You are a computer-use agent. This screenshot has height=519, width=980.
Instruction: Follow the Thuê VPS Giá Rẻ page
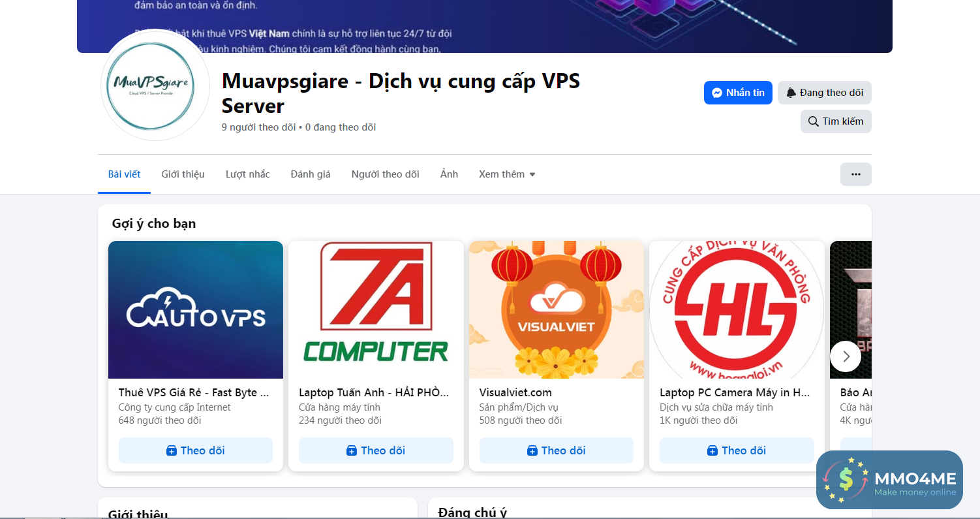[x=196, y=450]
